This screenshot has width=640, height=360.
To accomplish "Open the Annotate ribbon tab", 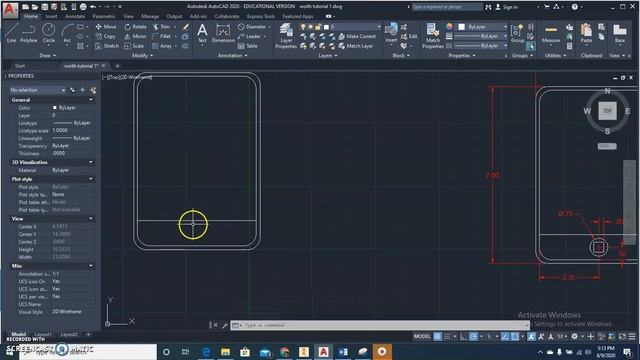I will (x=75, y=16).
